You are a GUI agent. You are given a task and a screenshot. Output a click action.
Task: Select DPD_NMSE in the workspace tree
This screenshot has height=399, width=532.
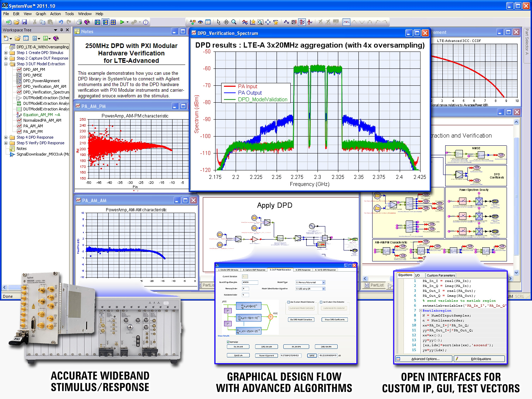tap(32, 75)
